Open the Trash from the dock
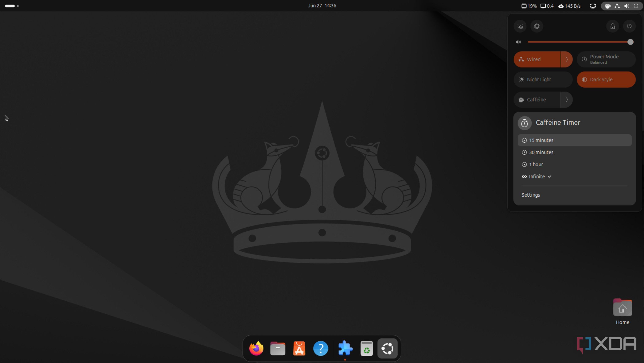644x363 pixels. point(367,348)
